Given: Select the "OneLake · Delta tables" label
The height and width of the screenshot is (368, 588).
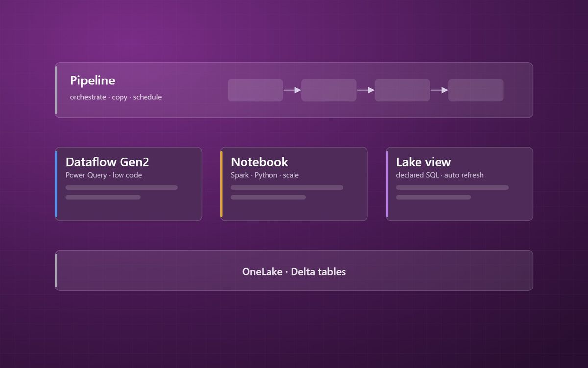Looking at the screenshot, I should point(294,271).
